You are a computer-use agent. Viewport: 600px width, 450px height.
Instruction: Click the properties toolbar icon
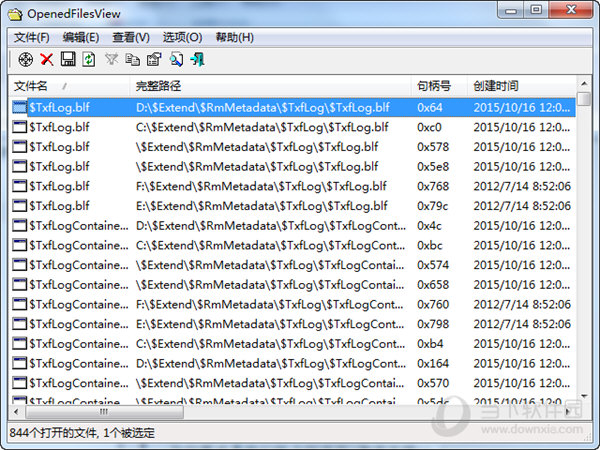click(x=154, y=59)
